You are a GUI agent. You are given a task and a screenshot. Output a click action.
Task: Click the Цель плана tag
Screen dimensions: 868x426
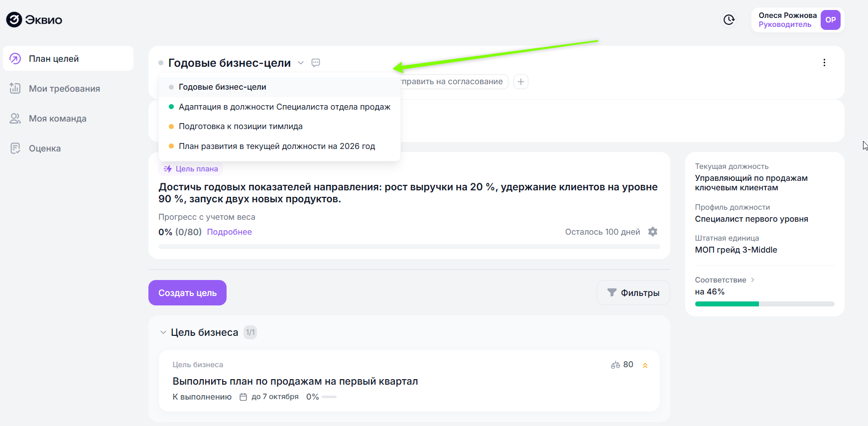[x=191, y=169]
